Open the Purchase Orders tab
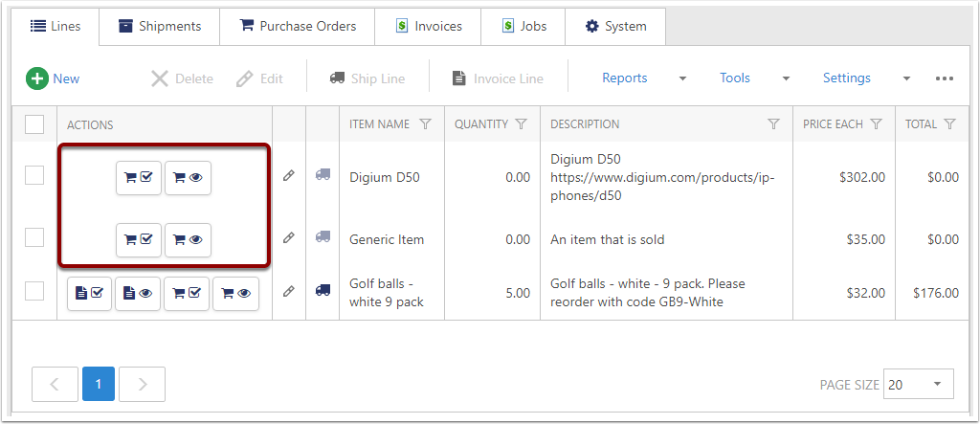This screenshot has width=980, height=424. point(298,26)
